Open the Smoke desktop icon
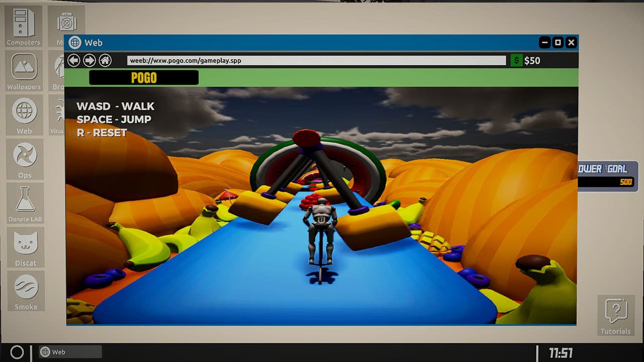The image size is (644, 362). tap(26, 292)
